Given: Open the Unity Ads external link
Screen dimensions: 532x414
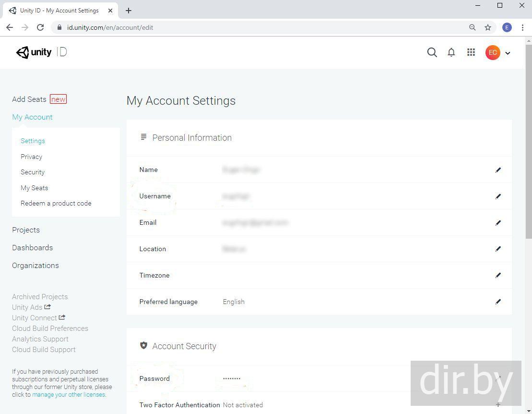Looking at the screenshot, I should (31, 307).
